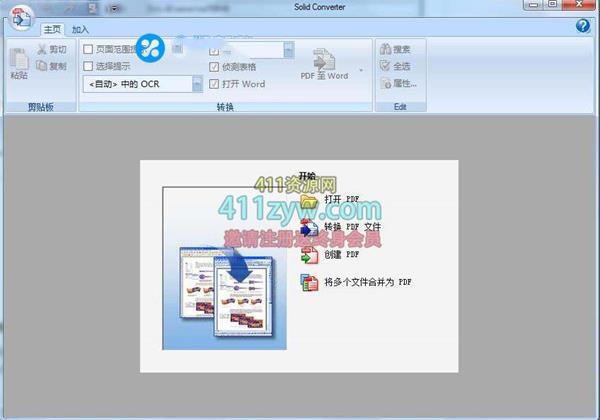
Task: Click the 搜索 binoculars icon
Action: click(385, 49)
